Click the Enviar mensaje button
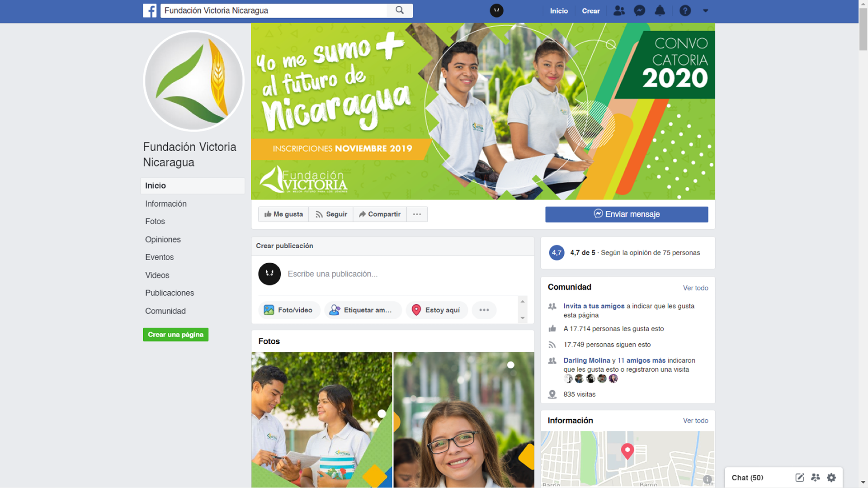Viewport: 868px width, 488px height. (627, 214)
